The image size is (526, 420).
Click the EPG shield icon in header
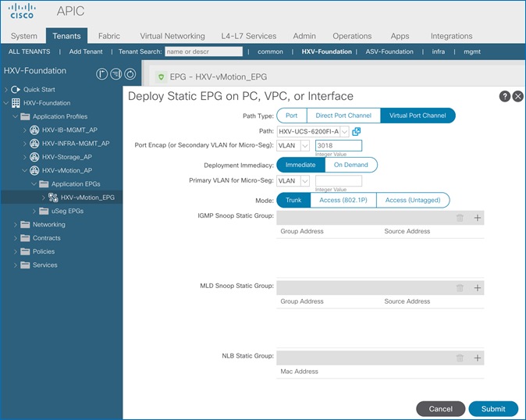click(x=162, y=77)
